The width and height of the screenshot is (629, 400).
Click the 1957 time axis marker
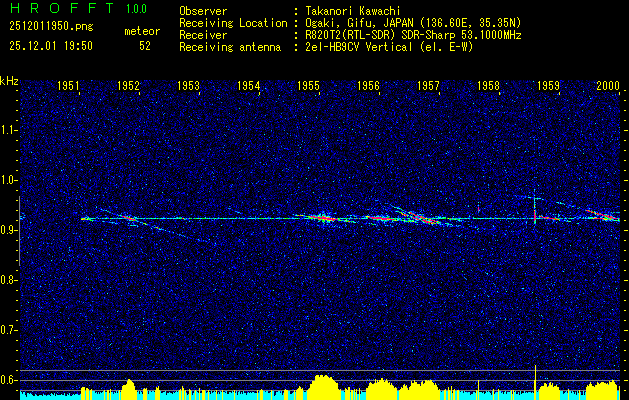(428, 85)
